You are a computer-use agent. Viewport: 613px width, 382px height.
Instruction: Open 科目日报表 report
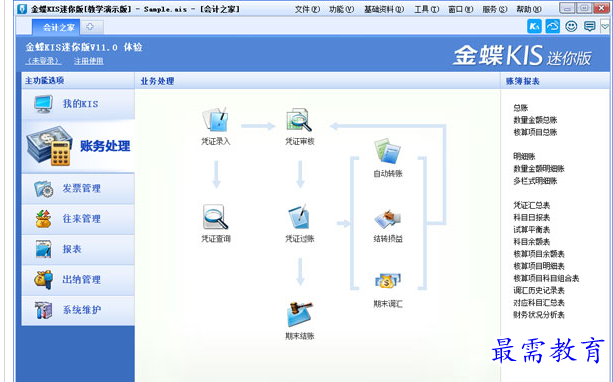531,217
